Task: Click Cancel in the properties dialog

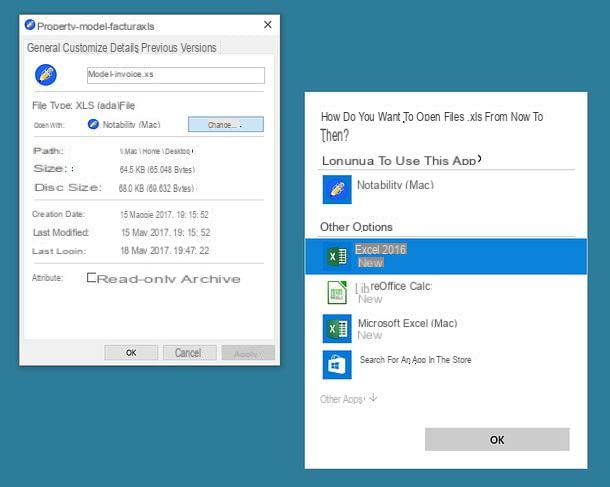Action: 188,352
